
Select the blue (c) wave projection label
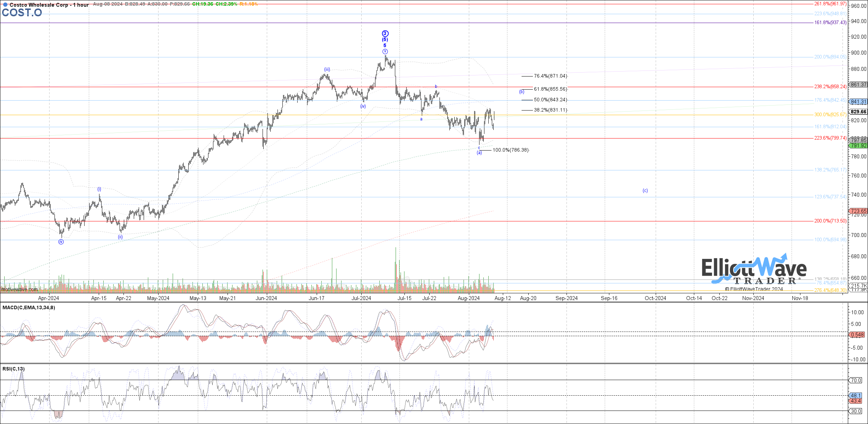645,191
